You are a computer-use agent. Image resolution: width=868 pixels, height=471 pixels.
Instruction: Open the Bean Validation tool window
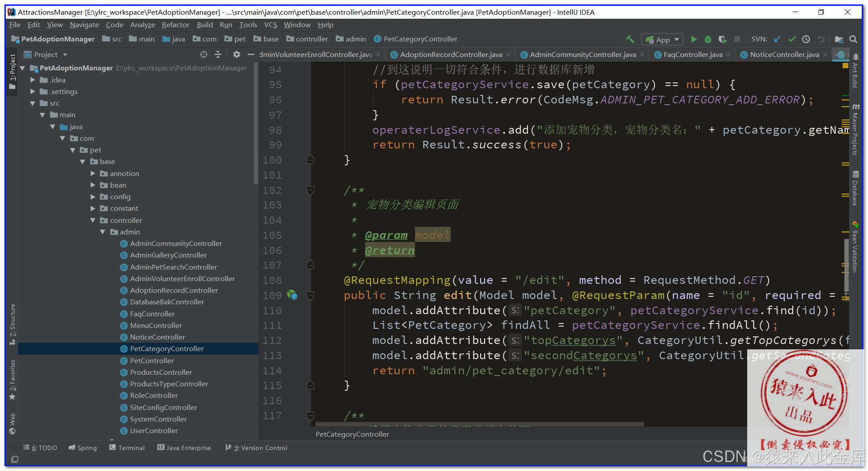(x=855, y=247)
